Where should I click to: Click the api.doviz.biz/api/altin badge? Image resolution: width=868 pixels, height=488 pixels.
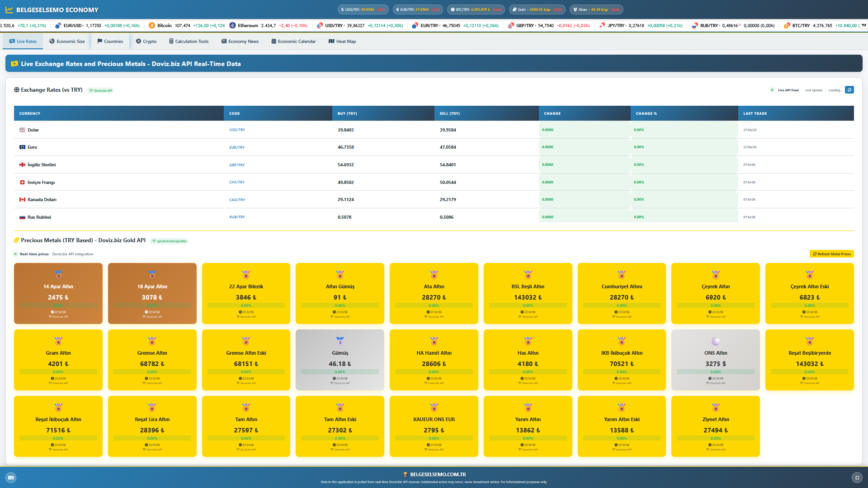pyautogui.click(x=170, y=241)
